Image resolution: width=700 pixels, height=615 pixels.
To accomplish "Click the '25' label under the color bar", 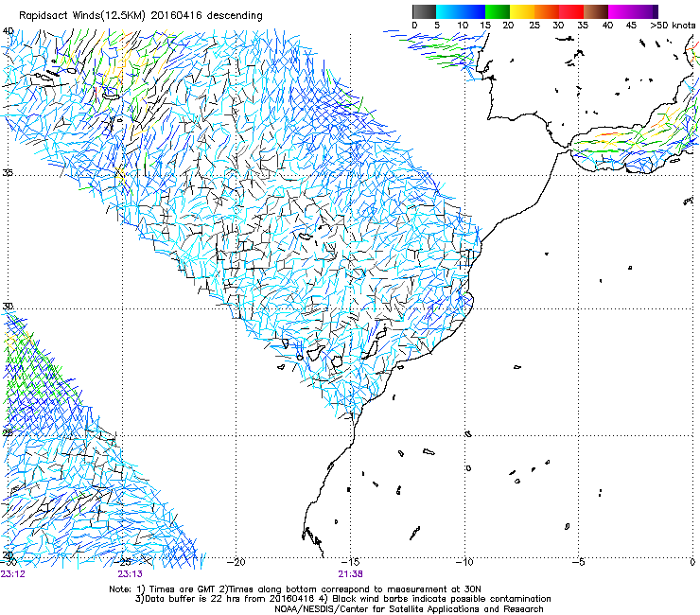I will point(534,25).
